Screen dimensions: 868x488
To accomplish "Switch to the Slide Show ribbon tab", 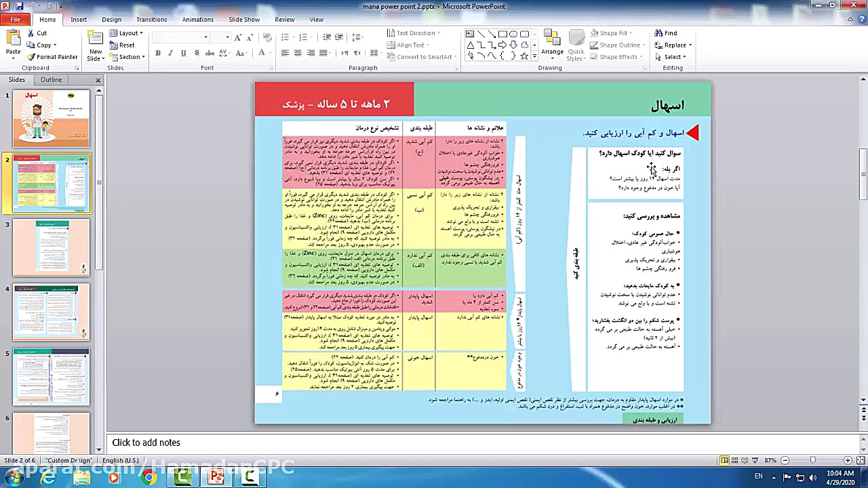I will (x=244, y=20).
